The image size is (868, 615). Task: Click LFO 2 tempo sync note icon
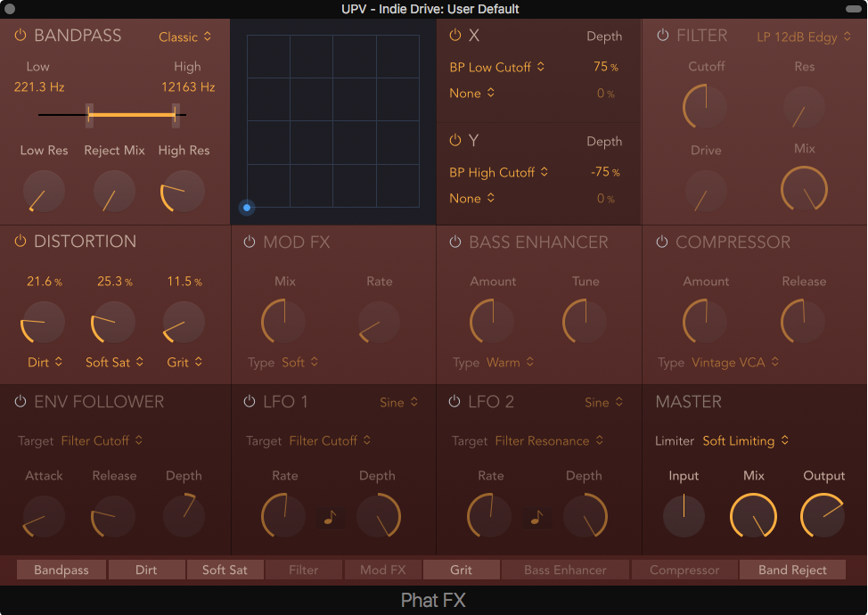coord(537,517)
